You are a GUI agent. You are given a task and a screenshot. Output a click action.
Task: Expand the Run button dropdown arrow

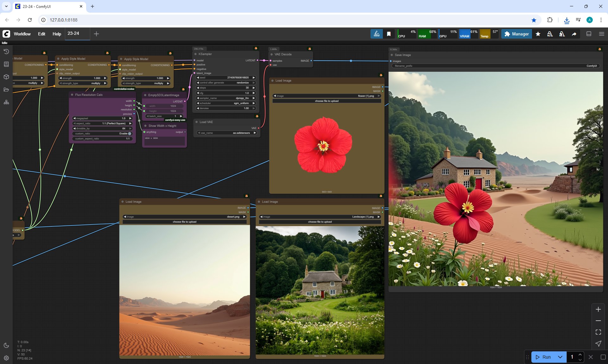click(x=560, y=357)
